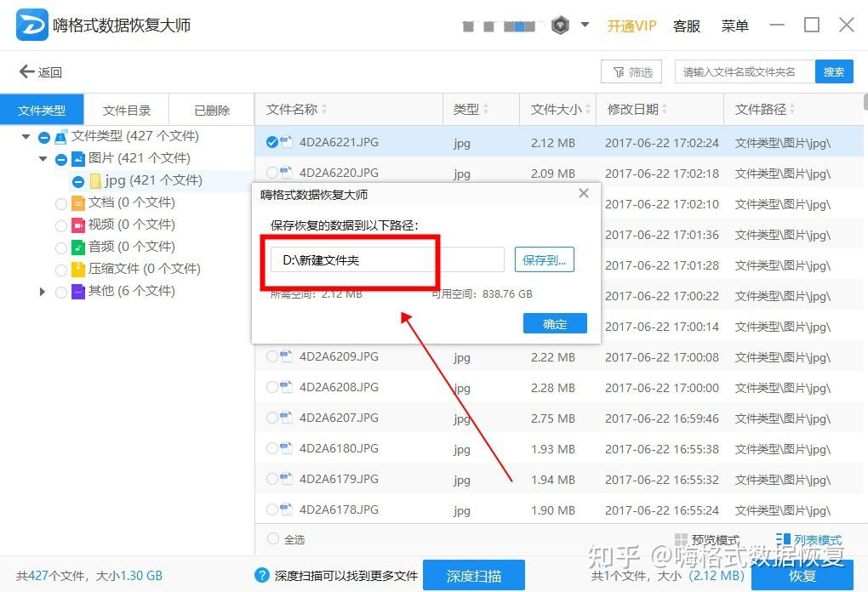Open the account dropdown arrow
The width and height of the screenshot is (868, 592).
tap(585, 25)
